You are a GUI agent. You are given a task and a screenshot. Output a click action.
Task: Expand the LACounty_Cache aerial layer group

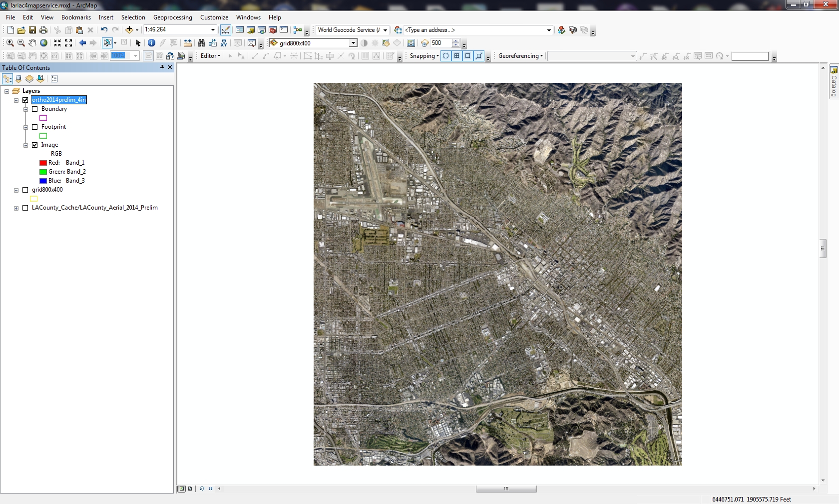[x=16, y=208]
